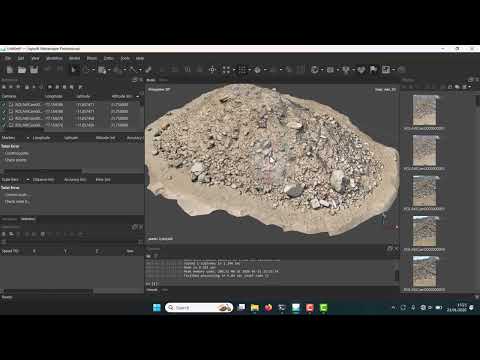
Task: Switch to the Reference pane tab
Action: tap(28, 219)
